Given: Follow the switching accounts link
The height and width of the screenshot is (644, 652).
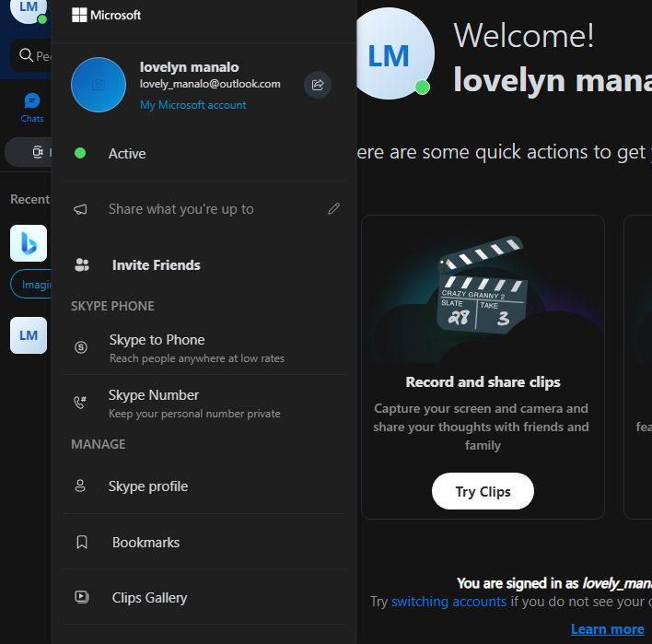Looking at the screenshot, I should [x=448, y=602].
